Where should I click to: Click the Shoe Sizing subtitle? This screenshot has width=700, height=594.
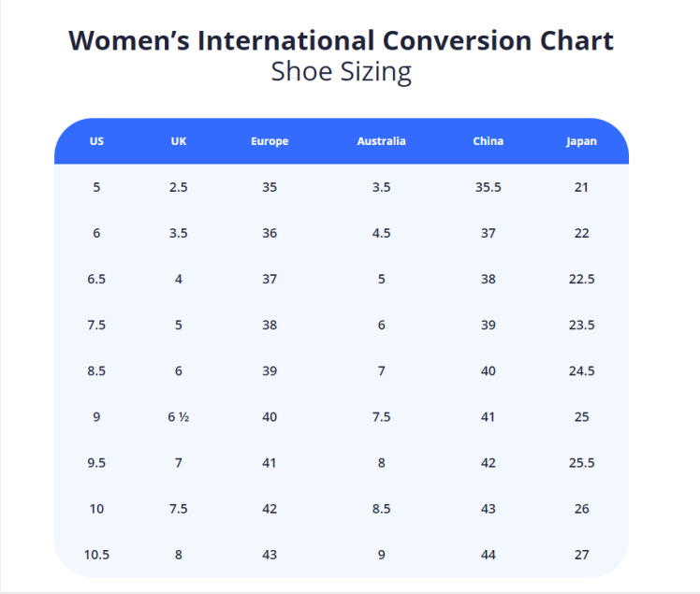coord(341,72)
